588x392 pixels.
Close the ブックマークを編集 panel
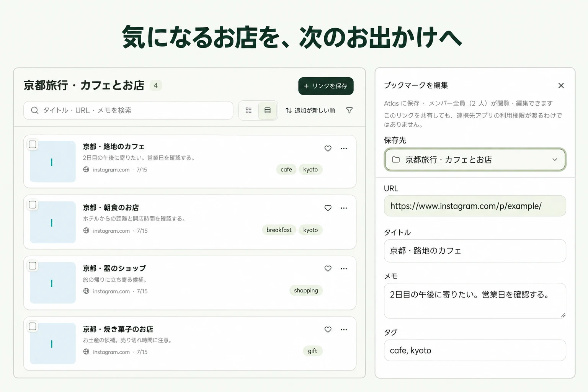(x=561, y=85)
